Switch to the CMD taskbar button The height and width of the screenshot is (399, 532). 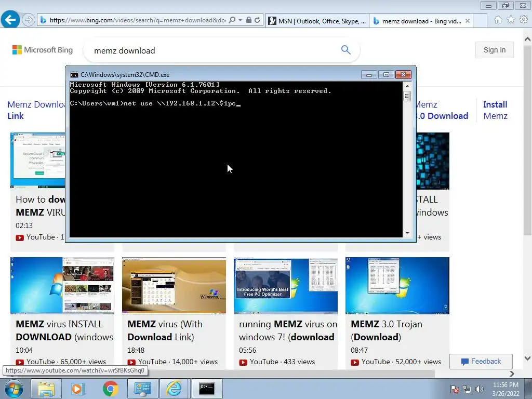[207, 389]
